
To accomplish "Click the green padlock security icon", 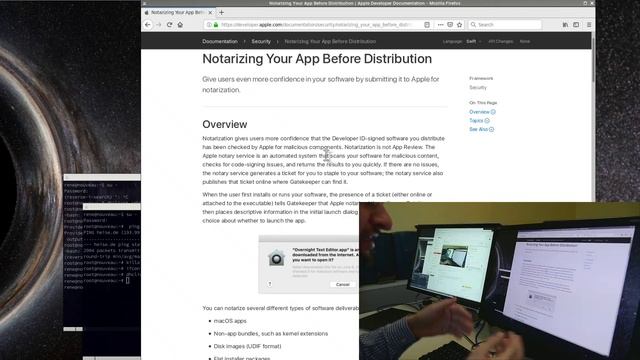I will tap(216, 25).
